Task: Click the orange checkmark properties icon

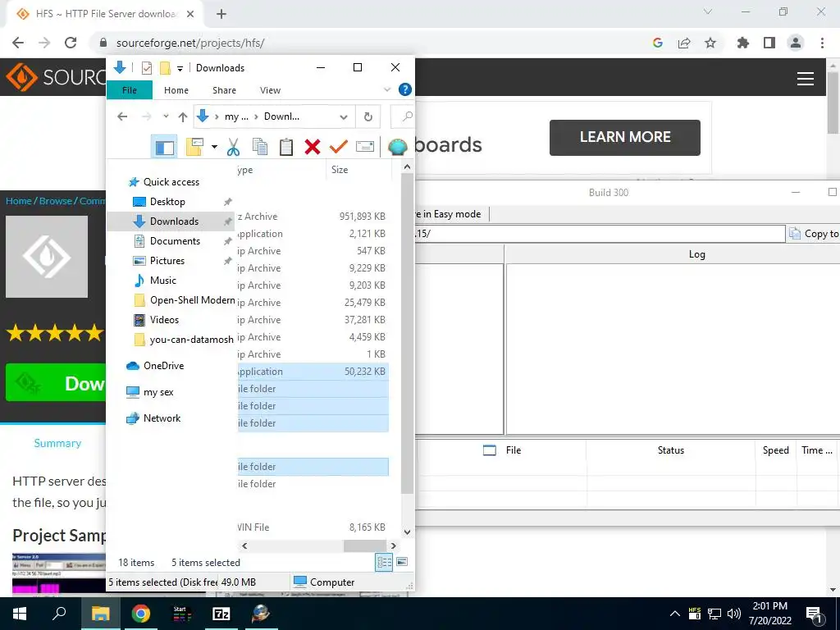Action: 339,146
